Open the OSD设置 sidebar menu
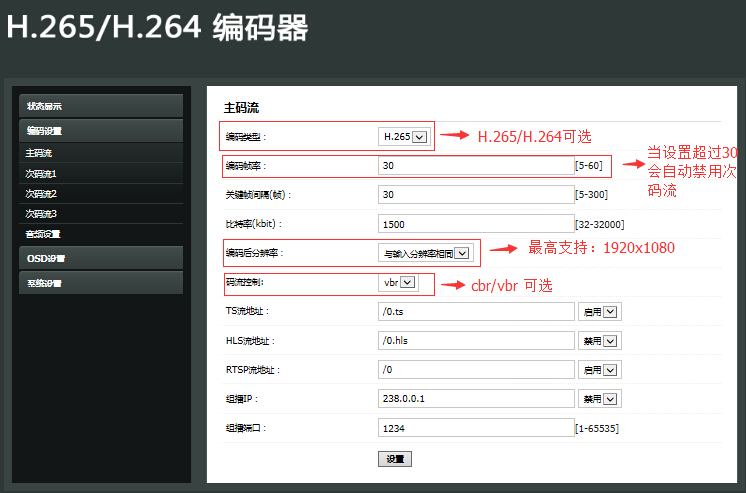Screen dimensions: 746x493 101,258
